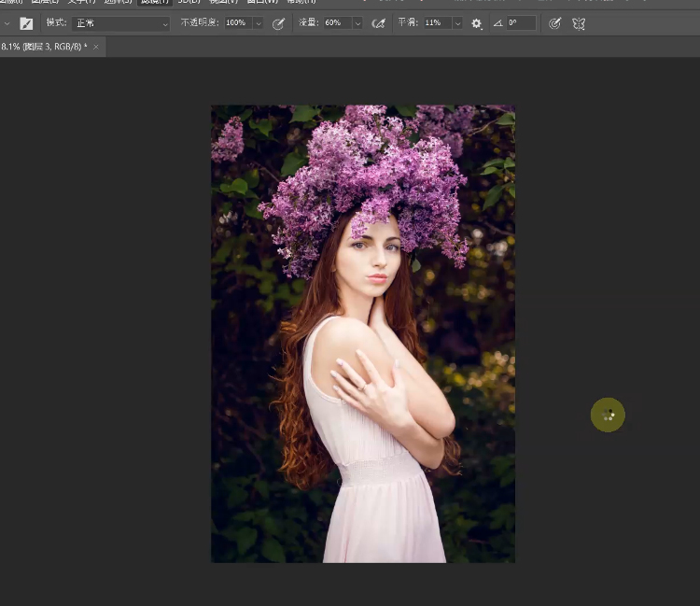Image resolution: width=700 pixels, height=606 pixels.
Task: Open the 3D menu
Action: click(x=189, y=2)
